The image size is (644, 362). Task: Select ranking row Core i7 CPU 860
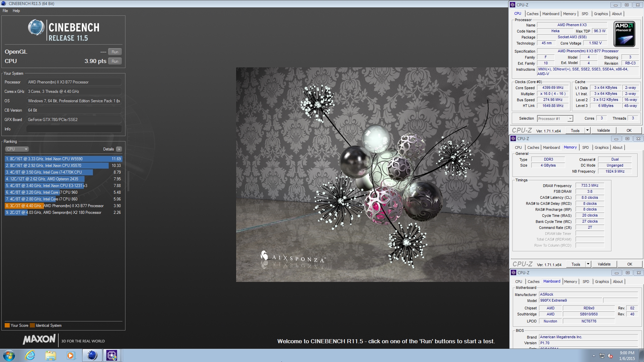point(63,199)
